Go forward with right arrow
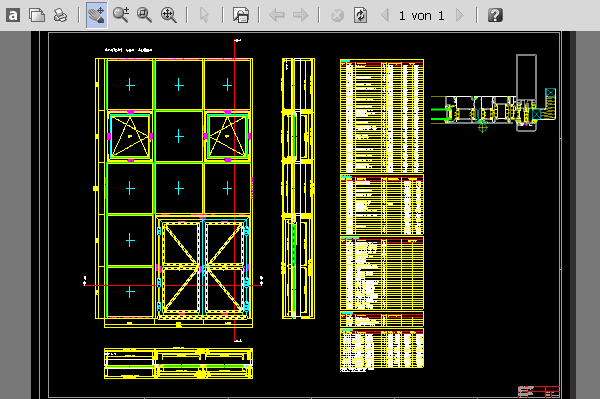This screenshot has width=600, height=399. coord(300,15)
